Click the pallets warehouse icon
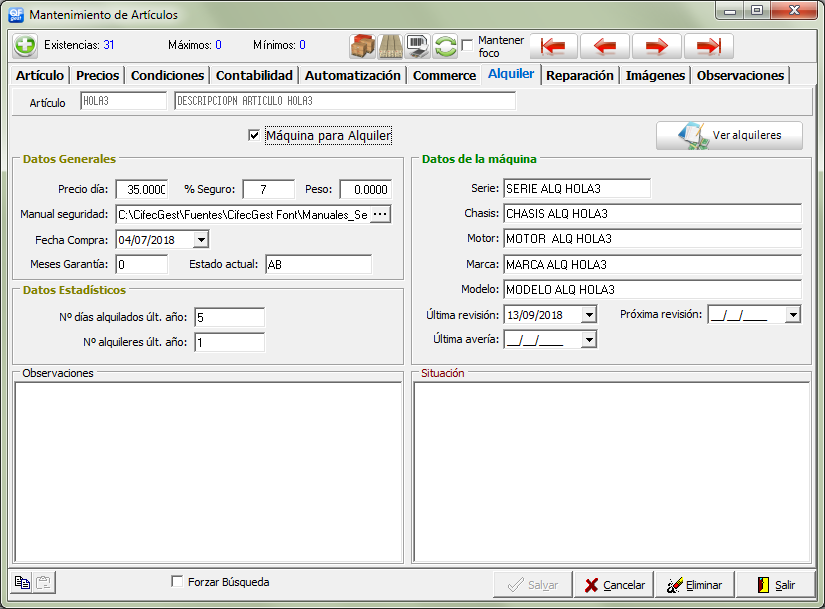 (x=390, y=46)
